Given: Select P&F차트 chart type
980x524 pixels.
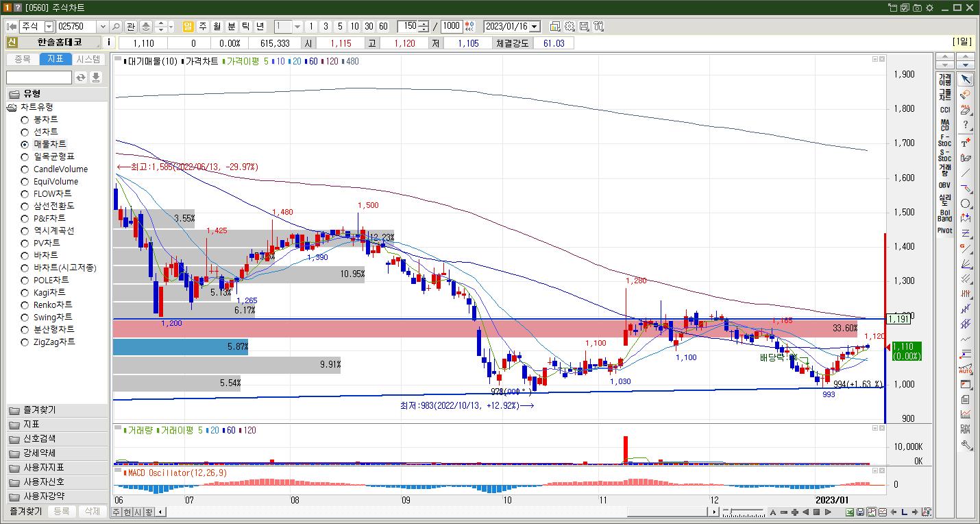Looking at the screenshot, I should pyautogui.click(x=43, y=218).
